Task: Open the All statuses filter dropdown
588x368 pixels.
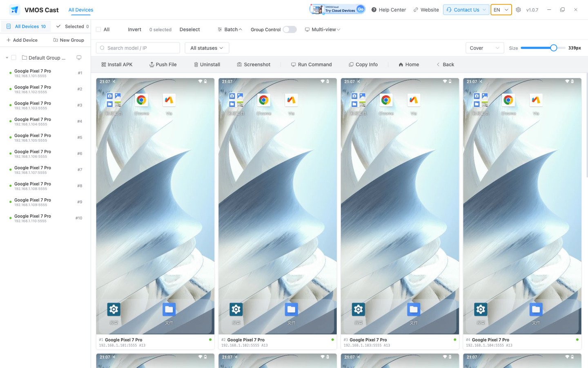Action: pyautogui.click(x=207, y=48)
